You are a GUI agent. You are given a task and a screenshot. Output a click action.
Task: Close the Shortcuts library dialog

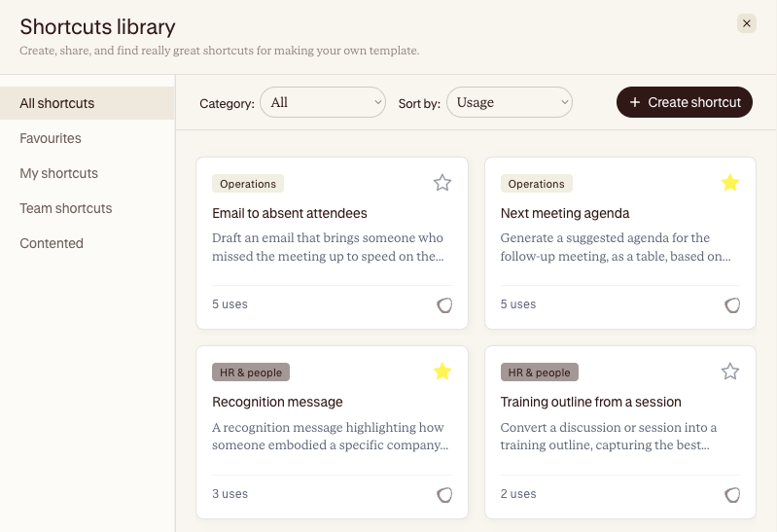pos(746,23)
